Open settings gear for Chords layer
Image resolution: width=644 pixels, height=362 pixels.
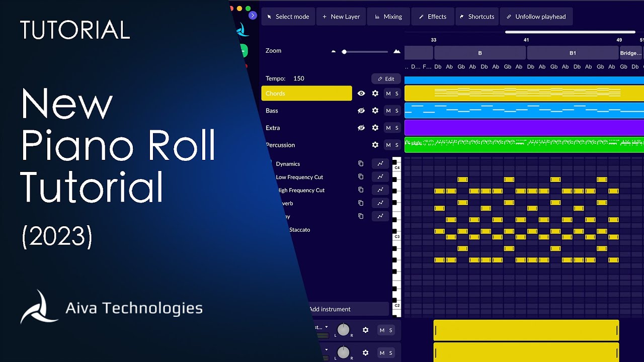coord(375,94)
